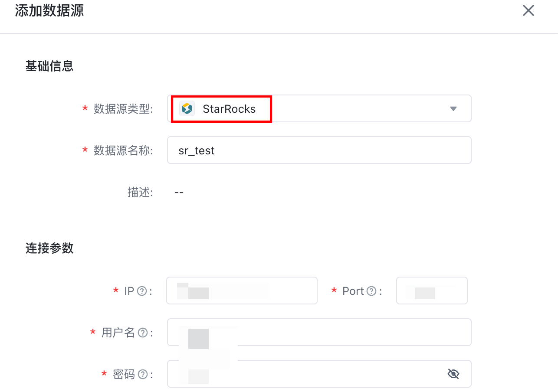Click the help icon beside 密码
The height and width of the screenshot is (392, 558).
click(142, 374)
